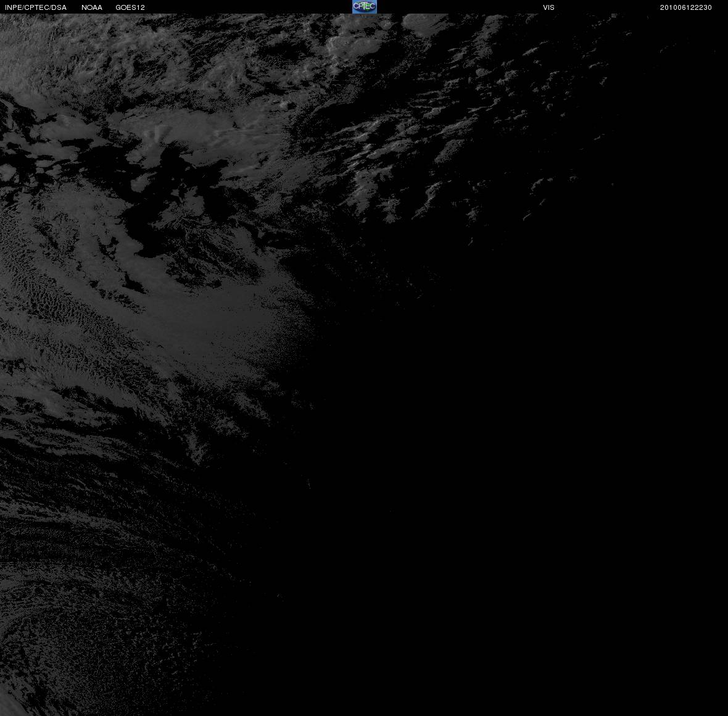
Task: Select the GOES12 satellite label
Action: pyautogui.click(x=130, y=7)
